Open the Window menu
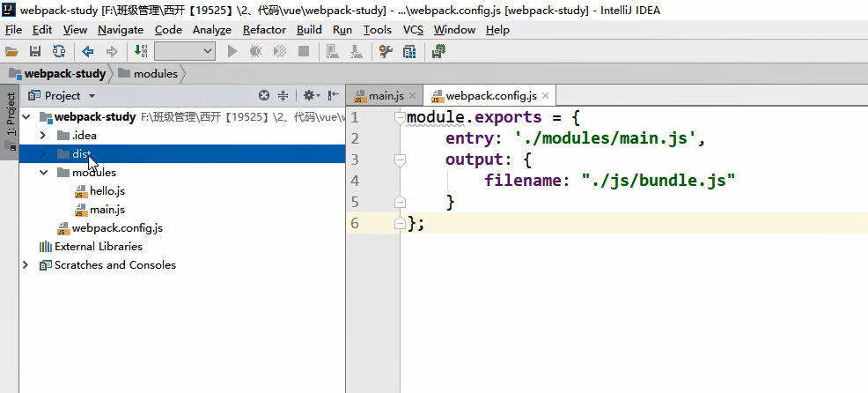 click(454, 30)
